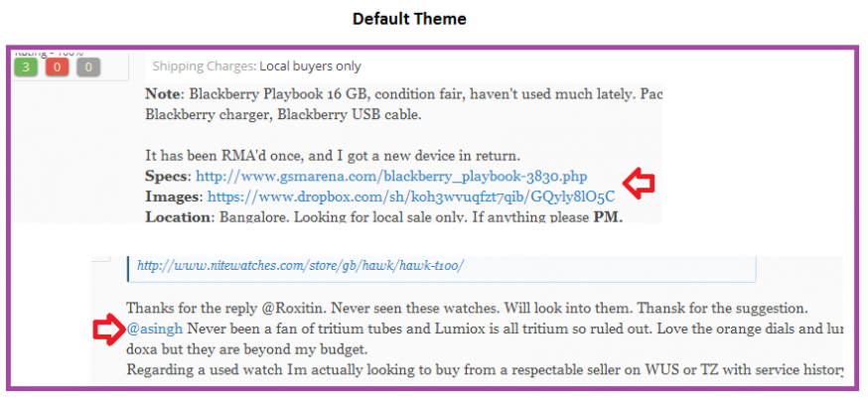Click the bold 'Specs' label
The width and height of the screenshot is (868, 397).
pyautogui.click(x=168, y=177)
